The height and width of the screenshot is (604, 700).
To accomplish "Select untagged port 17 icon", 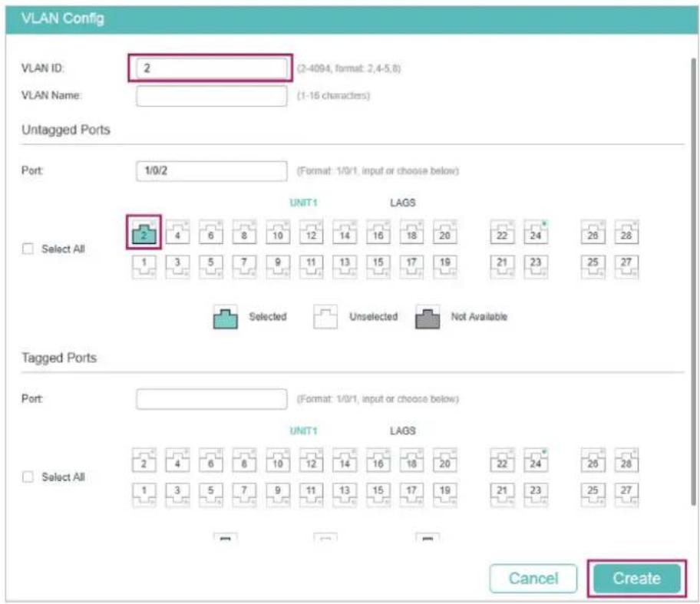I will [x=411, y=267].
